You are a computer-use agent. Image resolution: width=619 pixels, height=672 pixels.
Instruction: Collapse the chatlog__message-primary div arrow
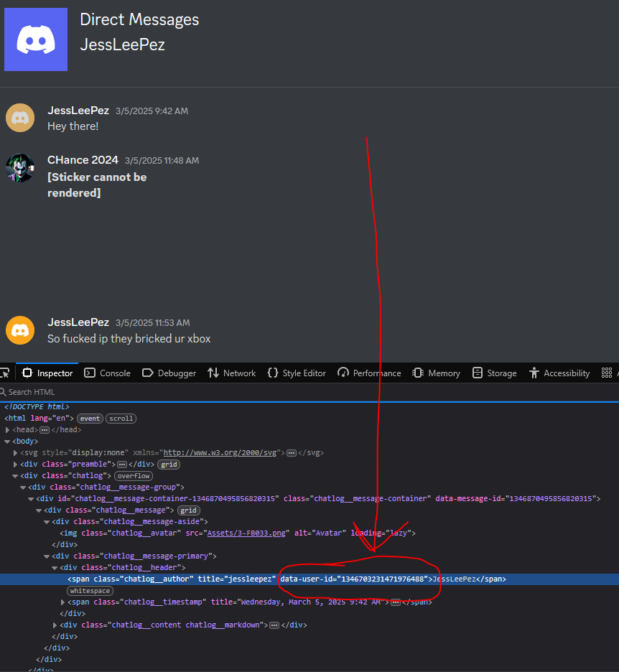coord(47,556)
